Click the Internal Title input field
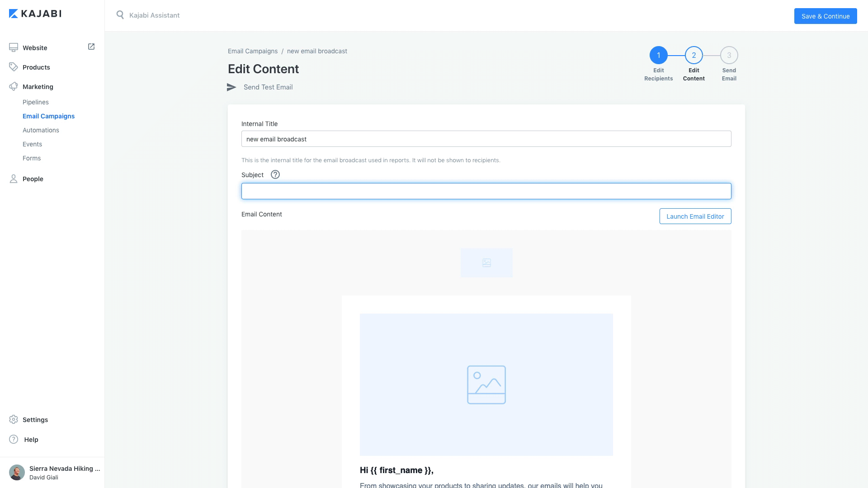 486,139
